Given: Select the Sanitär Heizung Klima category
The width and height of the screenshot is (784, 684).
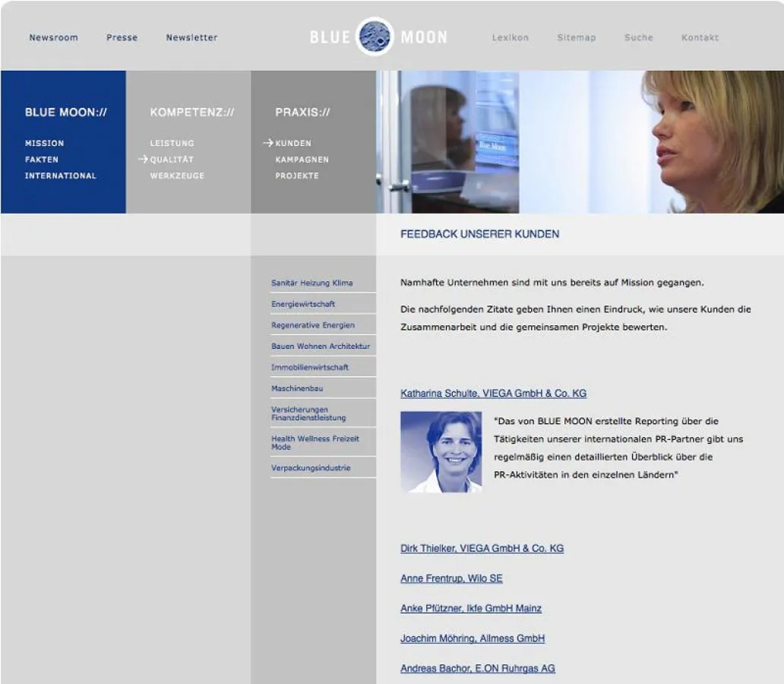Looking at the screenshot, I should click(x=312, y=283).
